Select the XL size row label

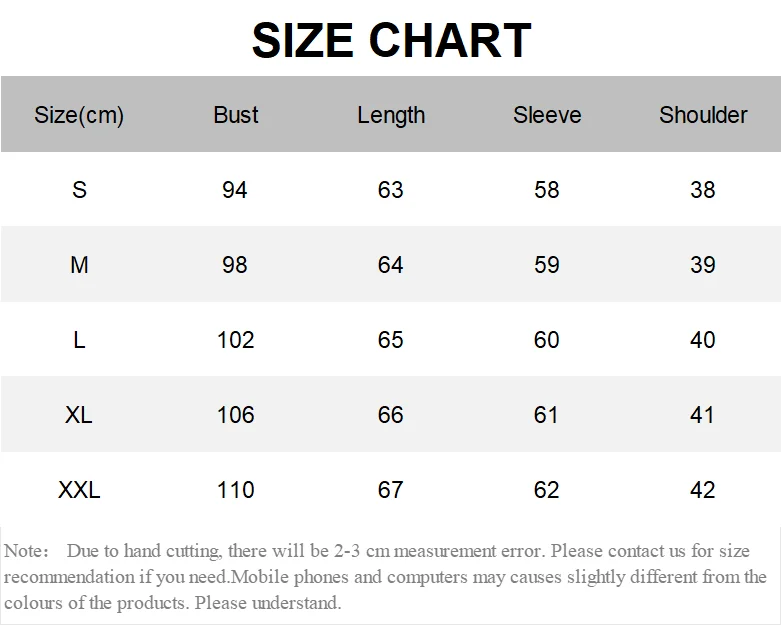tap(79, 415)
